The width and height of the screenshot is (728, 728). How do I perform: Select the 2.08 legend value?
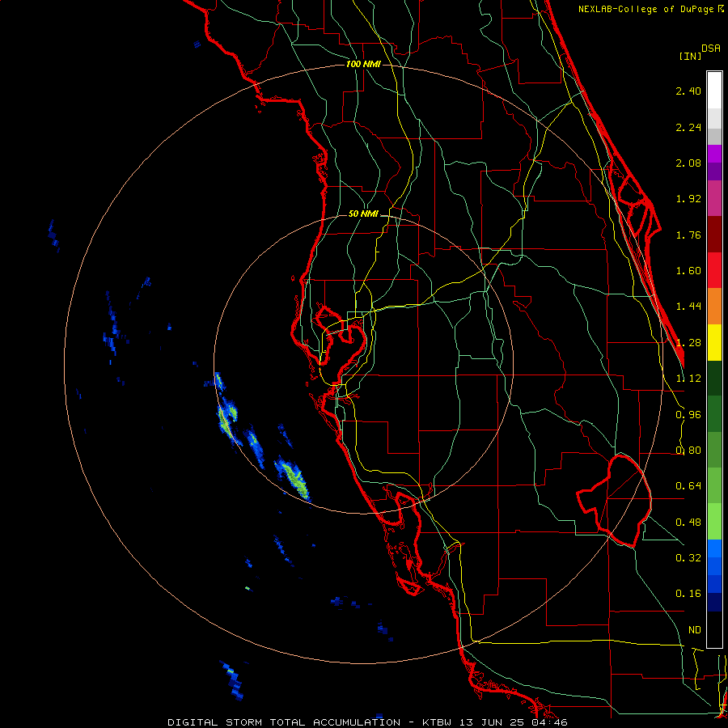point(688,163)
